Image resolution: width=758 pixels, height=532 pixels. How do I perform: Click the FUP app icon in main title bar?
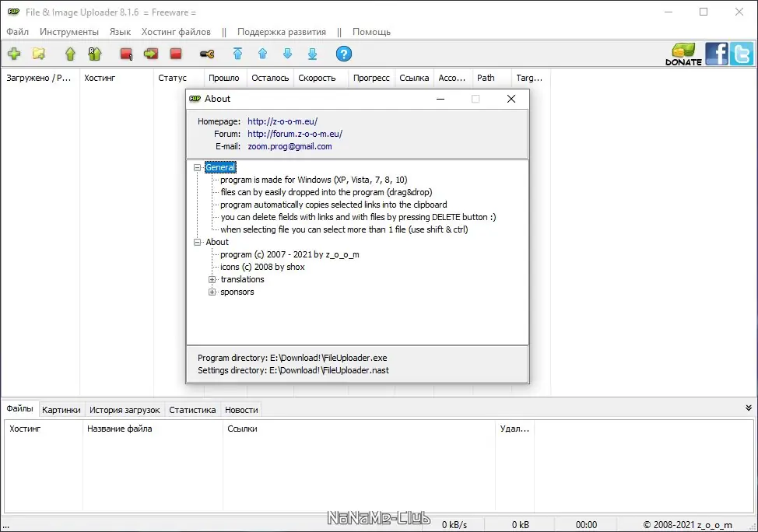[13, 12]
